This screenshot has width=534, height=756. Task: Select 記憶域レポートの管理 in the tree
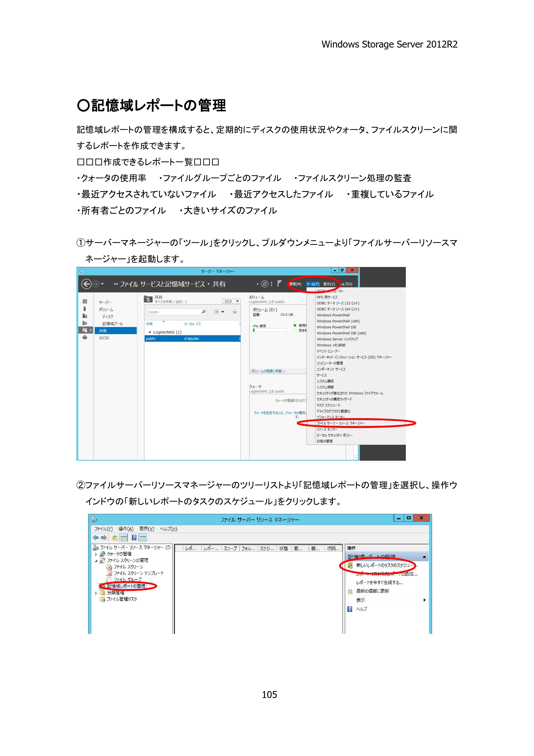pyautogui.click(x=126, y=586)
